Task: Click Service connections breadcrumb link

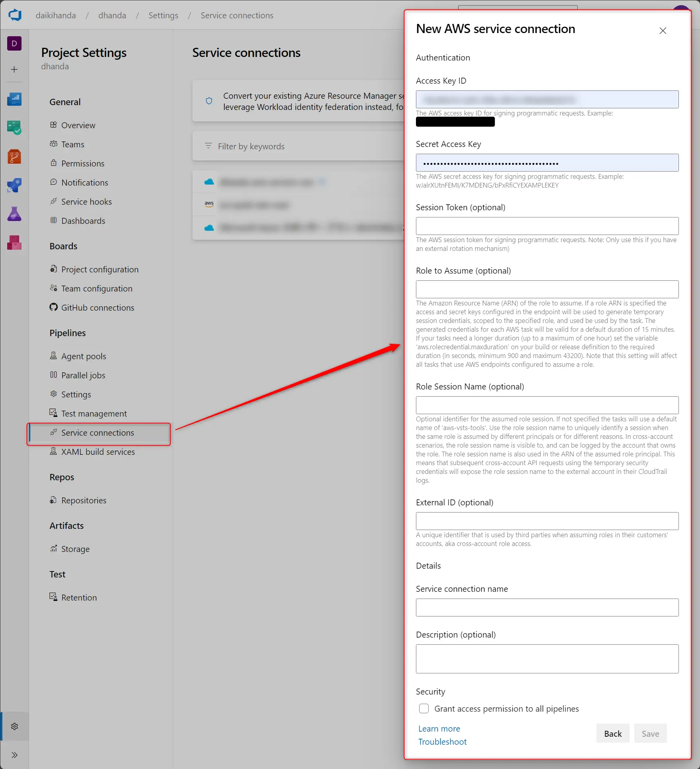Action: (237, 15)
